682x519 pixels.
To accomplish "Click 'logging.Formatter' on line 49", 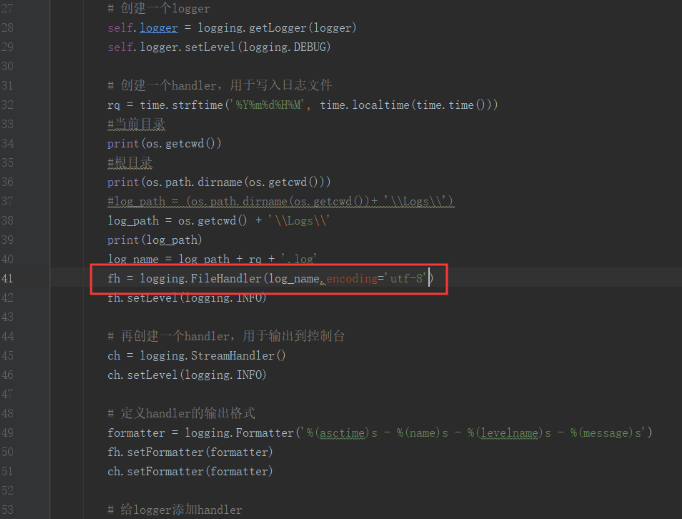I will click(239, 433).
